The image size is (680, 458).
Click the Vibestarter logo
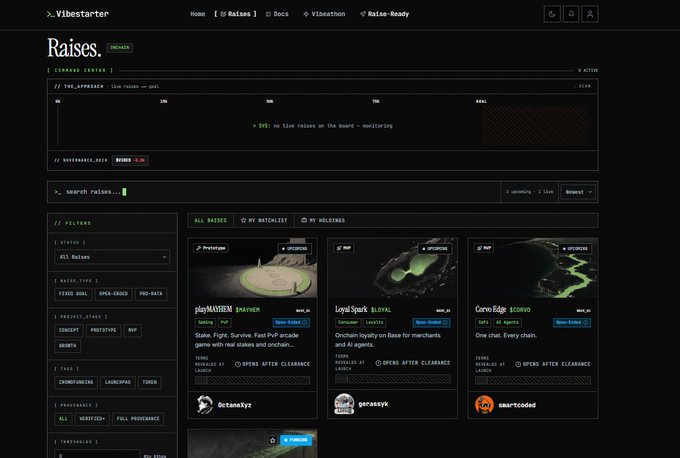pos(78,14)
